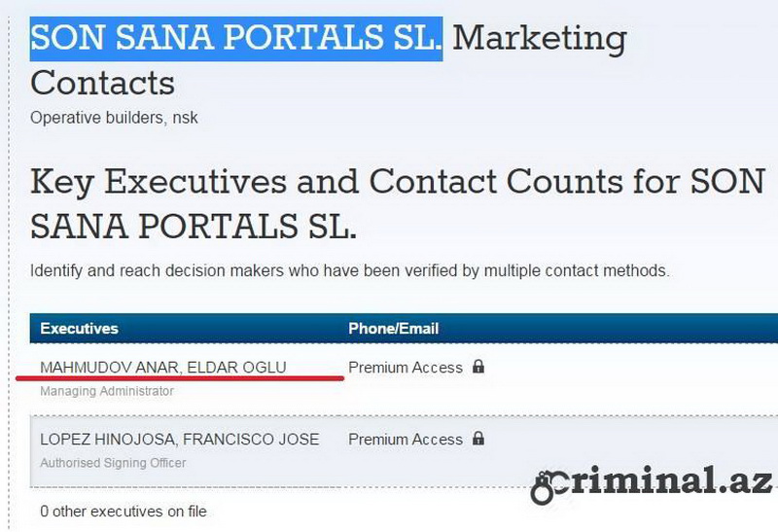The image size is (778, 532).
Task: Click the Phone/Email column header
Action: point(394,329)
